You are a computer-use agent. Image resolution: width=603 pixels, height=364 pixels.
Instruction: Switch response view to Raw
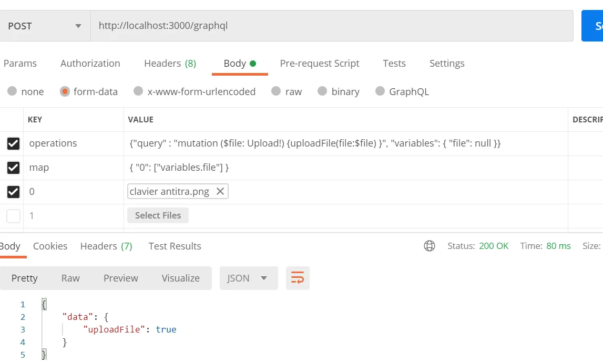pos(70,278)
